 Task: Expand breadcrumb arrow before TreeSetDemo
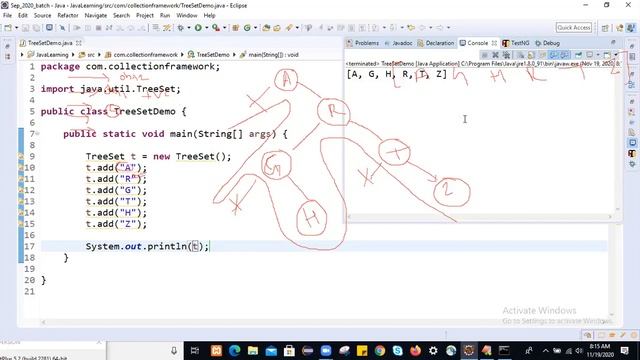[x=182, y=55]
